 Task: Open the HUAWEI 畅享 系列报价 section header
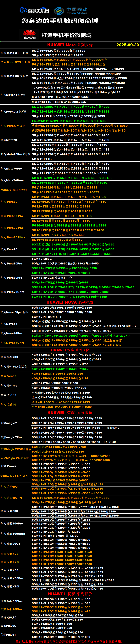pos(70,350)
